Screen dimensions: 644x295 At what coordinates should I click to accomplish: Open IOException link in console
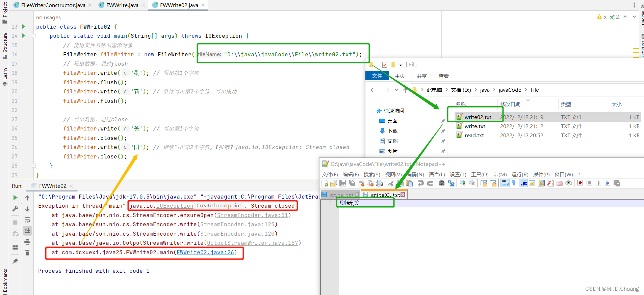[175, 206]
